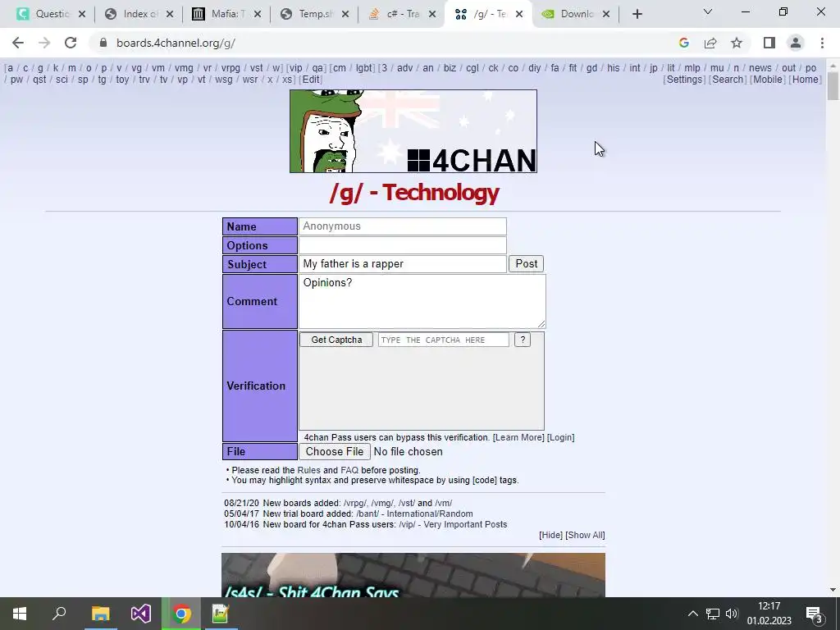Image resolution: width=840 pixels, height=630 pixels.
Task: Close the Index of tab
Action: tap(170, 14)
